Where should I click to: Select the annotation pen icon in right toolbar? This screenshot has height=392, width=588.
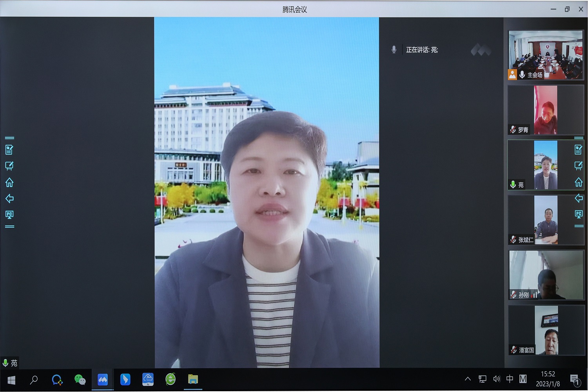pyautogui.click(x=578, y=166)
